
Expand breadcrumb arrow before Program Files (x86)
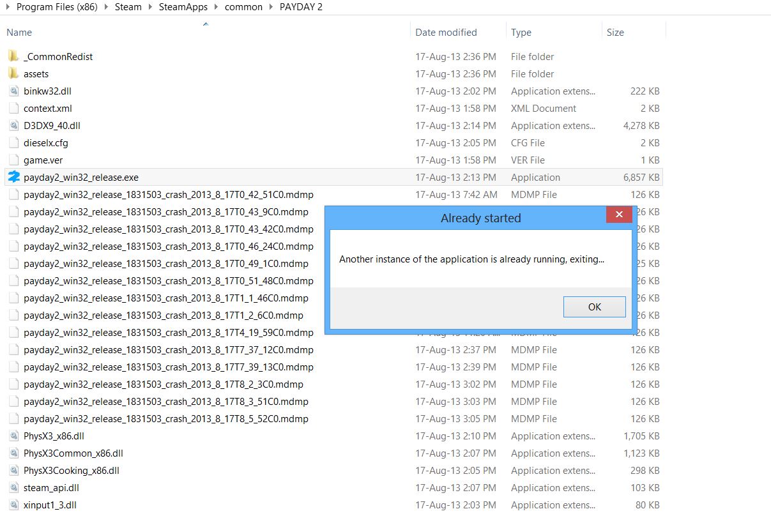(8, 7)
